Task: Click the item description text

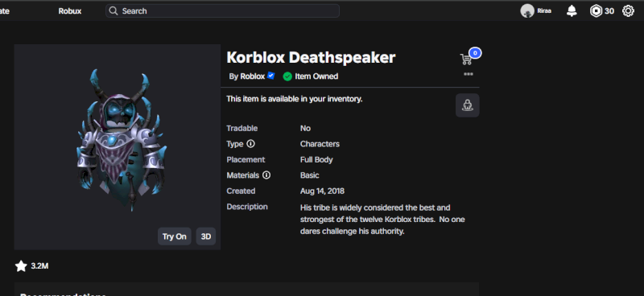Action: tap(382, 220)
